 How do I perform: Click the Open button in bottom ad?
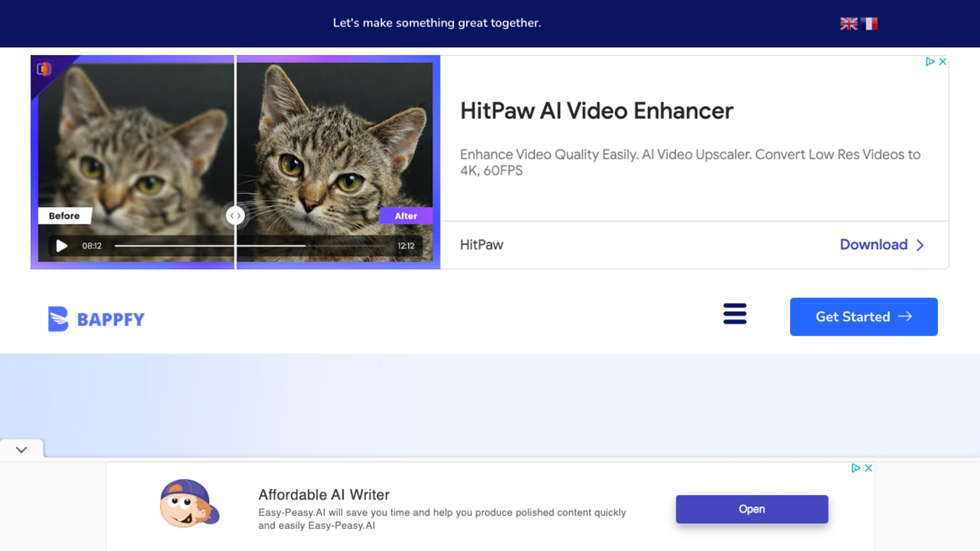click(752, 509)
